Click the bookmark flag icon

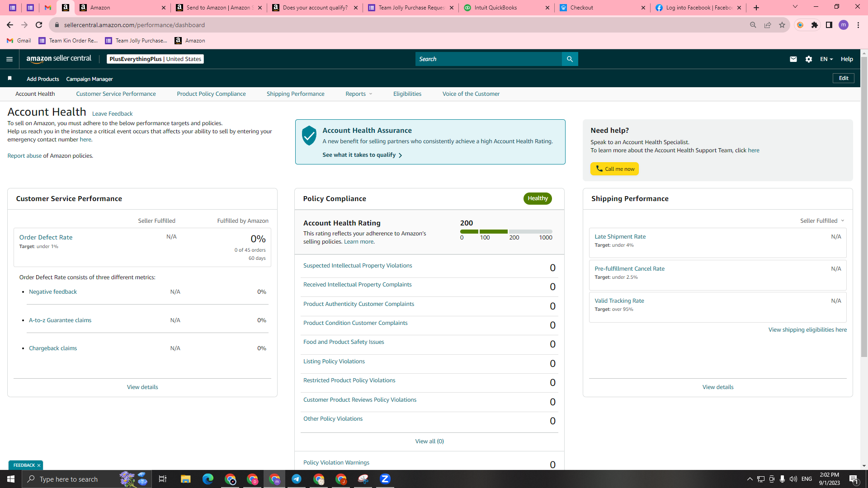pyautogui.click(x=9, y=79)
